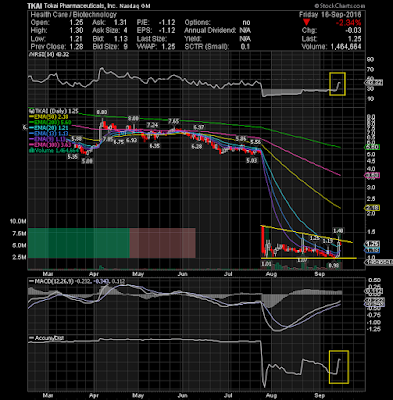Click the green 5.60 EMA axis tag
Viewport: 393px width, 400px height.
point(373,147)
